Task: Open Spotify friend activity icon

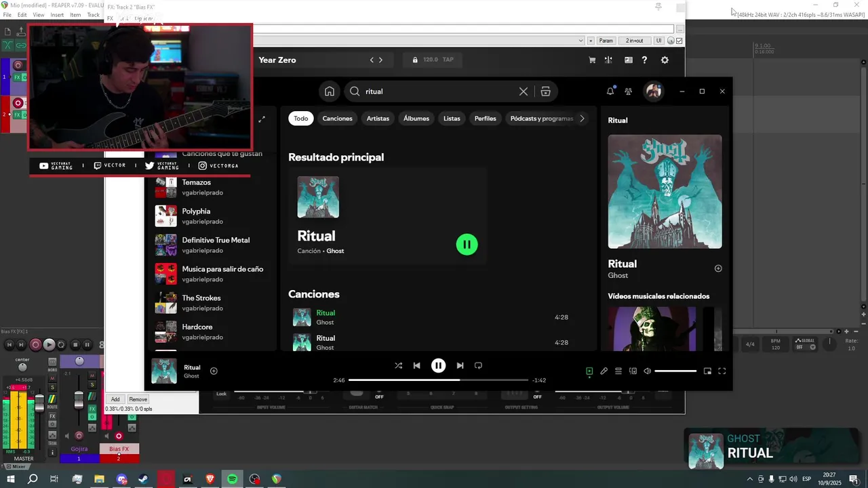Action: [x=629, y=91]
